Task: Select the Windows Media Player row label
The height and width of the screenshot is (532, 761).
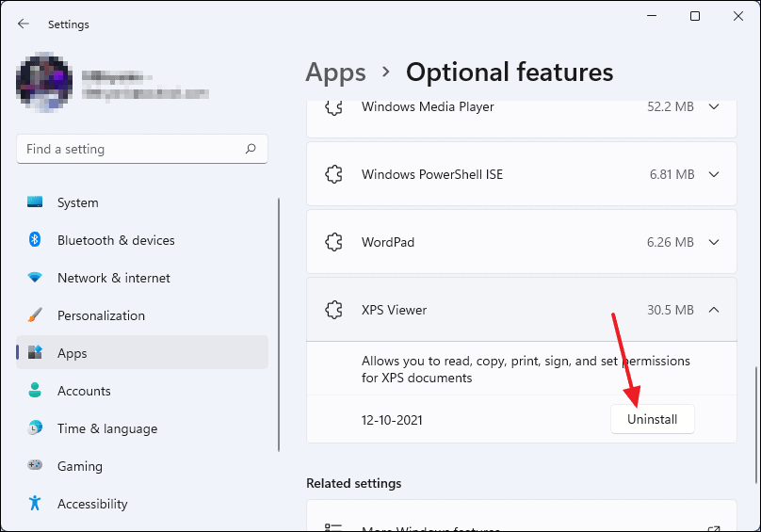Action: [x=428, y=106]
